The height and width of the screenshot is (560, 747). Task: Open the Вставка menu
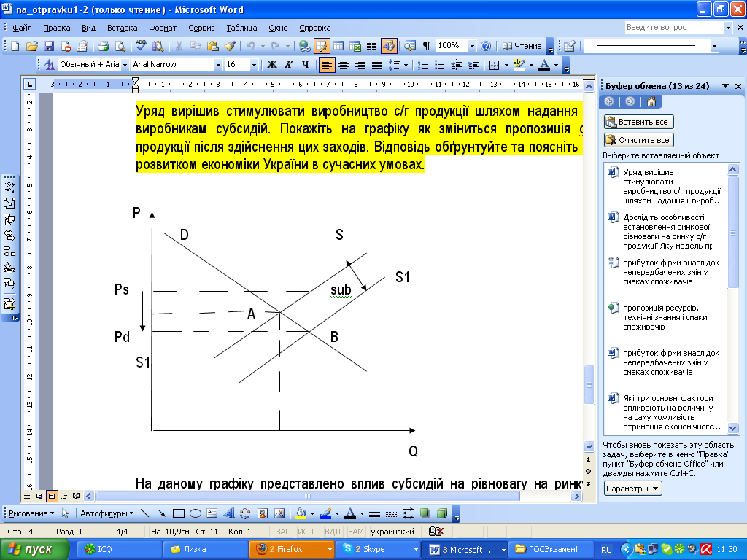pos(122,28)
